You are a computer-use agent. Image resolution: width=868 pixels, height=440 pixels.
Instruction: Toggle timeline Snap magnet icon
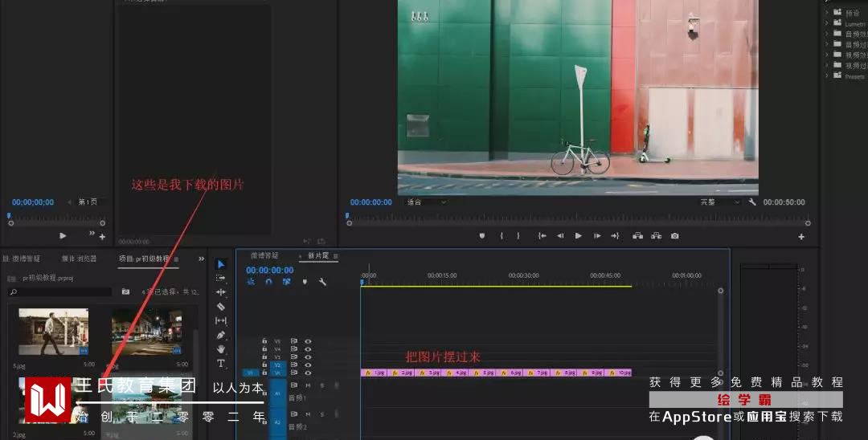(268, 282)
